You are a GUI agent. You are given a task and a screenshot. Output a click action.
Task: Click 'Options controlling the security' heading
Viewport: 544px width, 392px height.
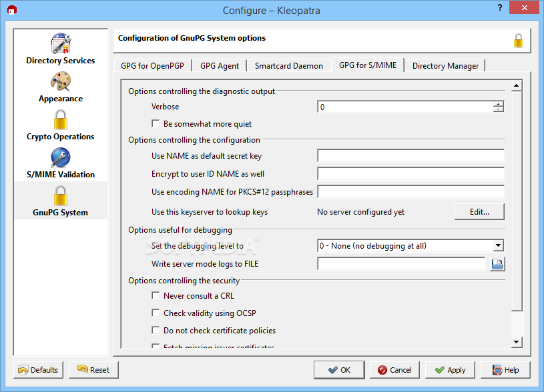point(184,281)
